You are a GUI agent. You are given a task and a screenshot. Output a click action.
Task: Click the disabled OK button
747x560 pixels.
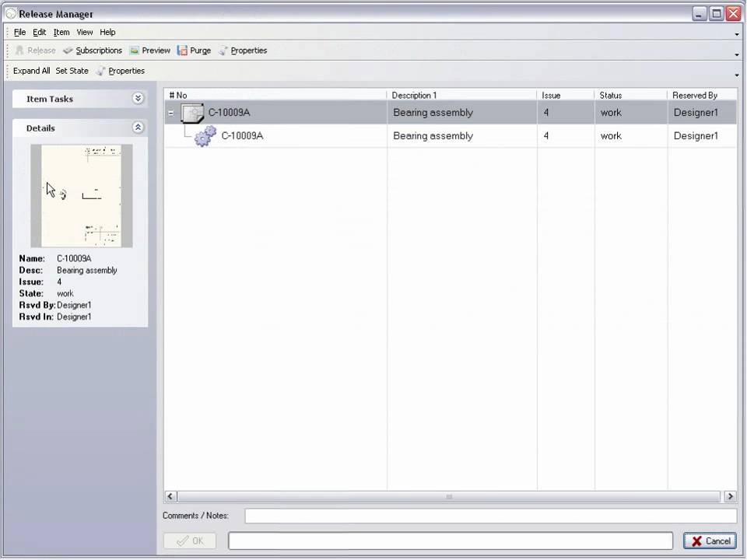pyautogui.click(x=190, y=541)
